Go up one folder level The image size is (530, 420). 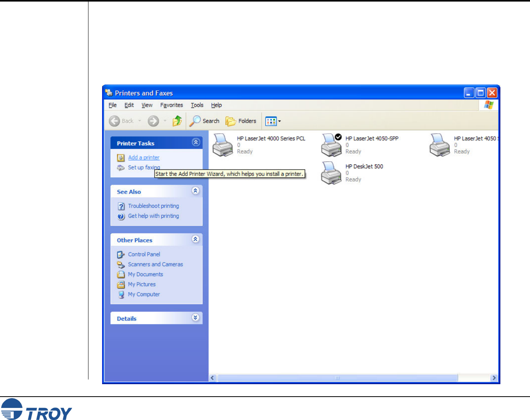click(x=177, y=121)
